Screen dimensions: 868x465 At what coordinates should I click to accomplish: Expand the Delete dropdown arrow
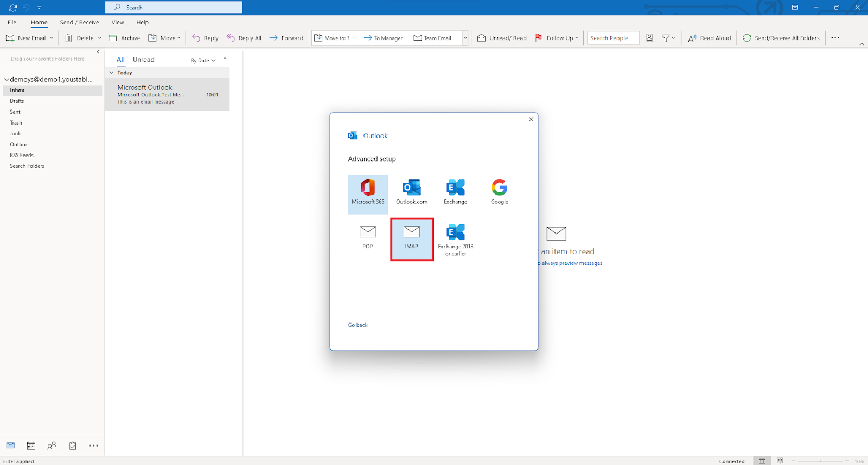(100, 38)
